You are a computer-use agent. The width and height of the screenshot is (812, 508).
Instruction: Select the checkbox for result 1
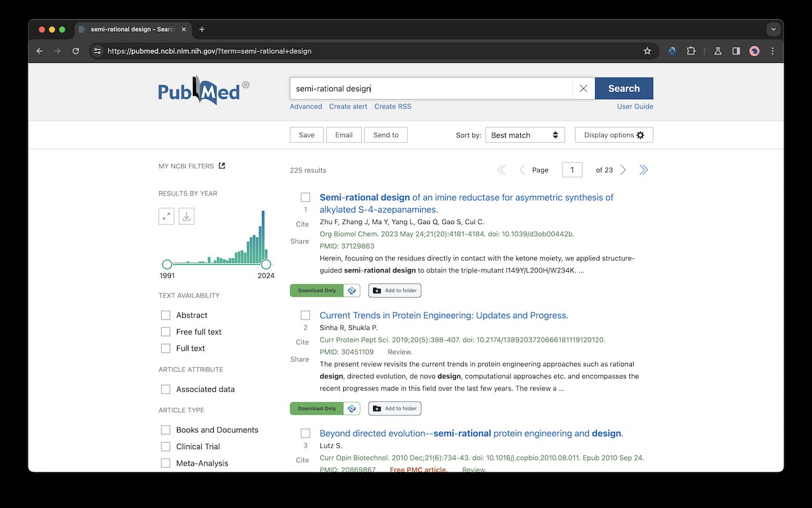tap(305, 197)
